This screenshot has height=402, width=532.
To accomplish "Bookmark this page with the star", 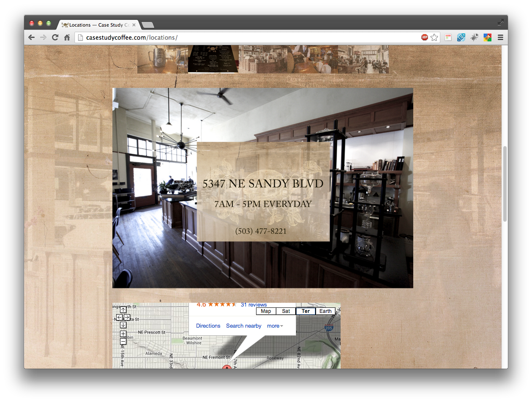I will tap(434, 38).
